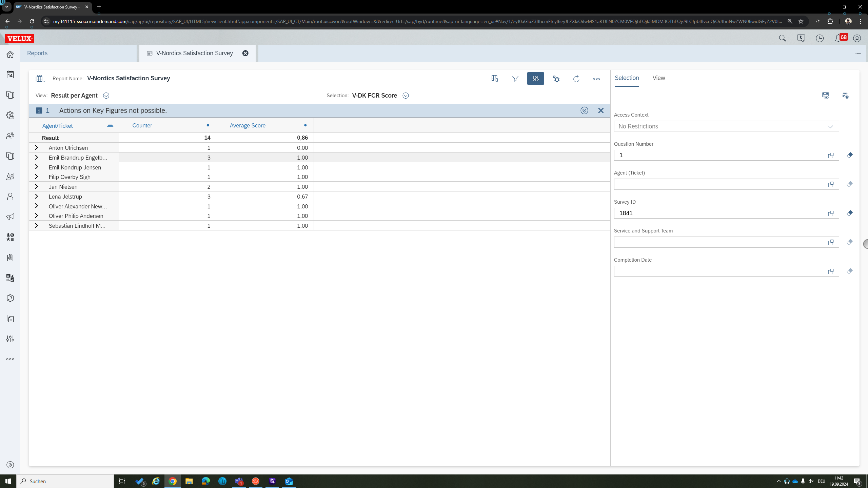The height and width of the screenshot is (488, 868).
Task: Open the sliders settings sidebar icon
Action: coord(10,339)
